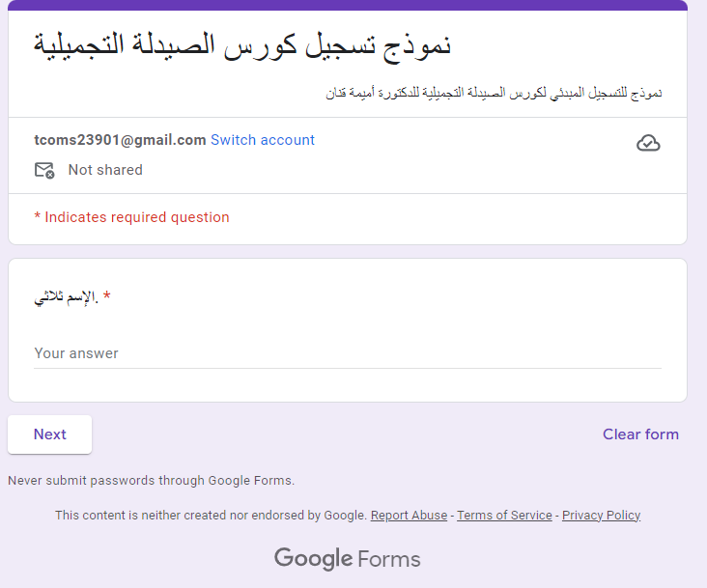Open the Terms of Service link
Viewport: 707px width, 588px height.
[x=504, y=515]
